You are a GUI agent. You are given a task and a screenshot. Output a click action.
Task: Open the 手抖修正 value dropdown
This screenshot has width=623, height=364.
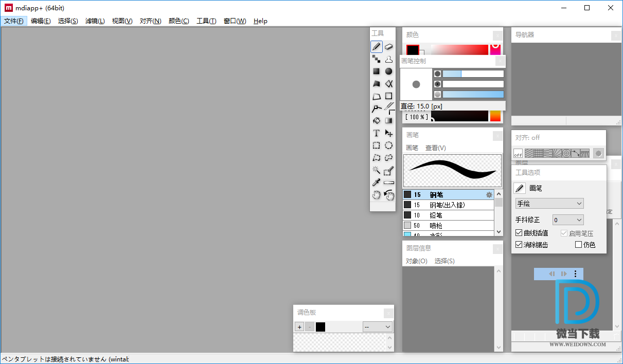pyautogui.click(x=568, y=220)
